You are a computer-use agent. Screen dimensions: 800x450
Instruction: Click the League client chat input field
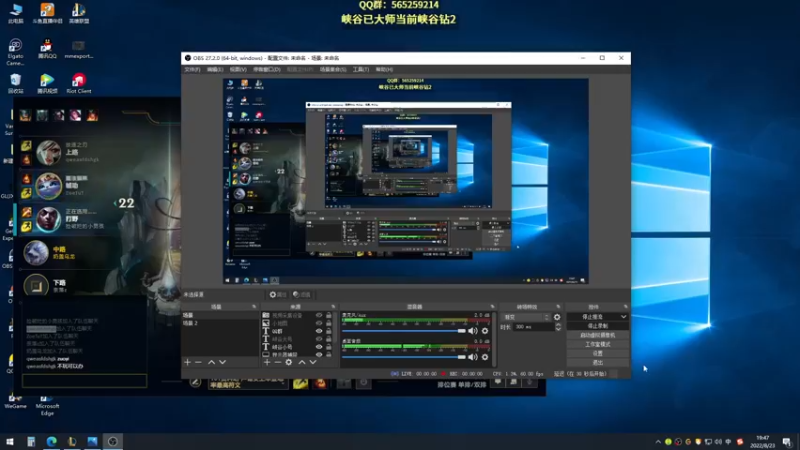tap(85, 381)
